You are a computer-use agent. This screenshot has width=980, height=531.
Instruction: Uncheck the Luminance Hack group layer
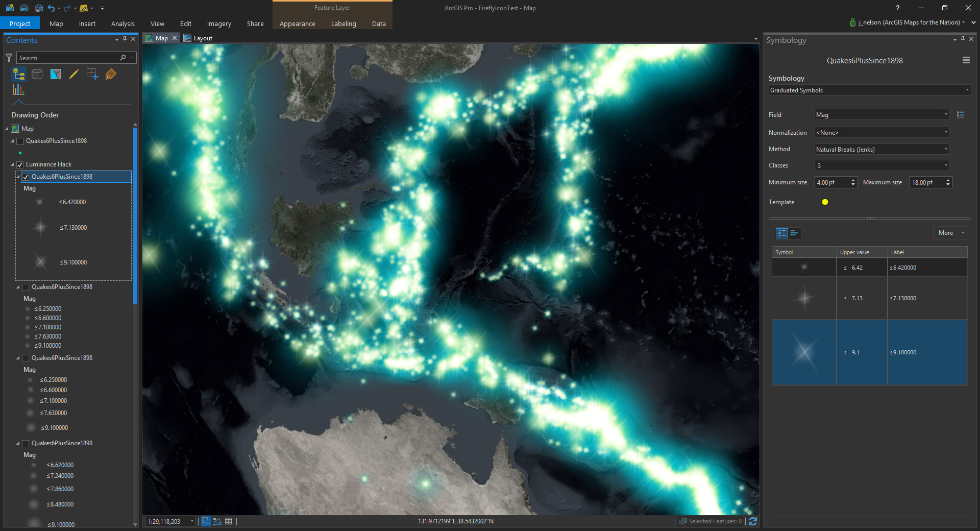point(20,165)
